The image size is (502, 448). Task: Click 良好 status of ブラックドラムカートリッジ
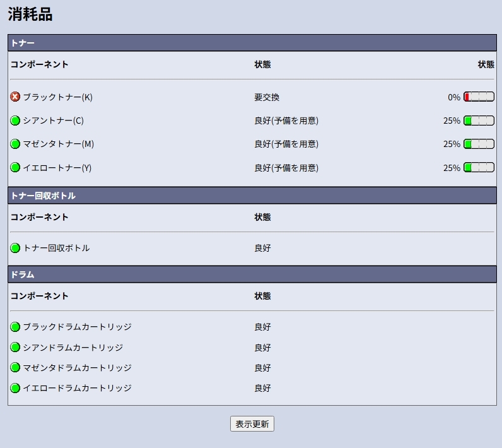click(x=262, y=327)
